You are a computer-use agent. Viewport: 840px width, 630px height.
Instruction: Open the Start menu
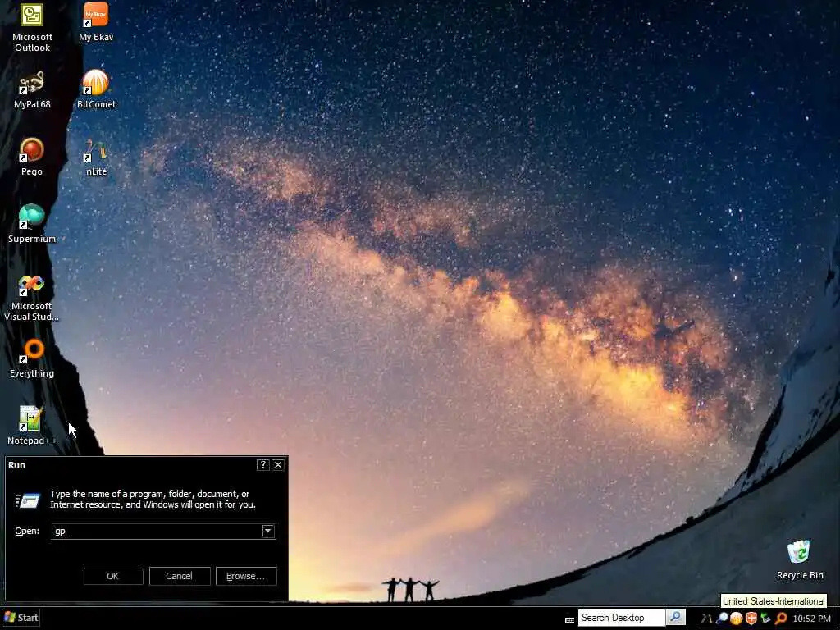(x=21, y=618)
